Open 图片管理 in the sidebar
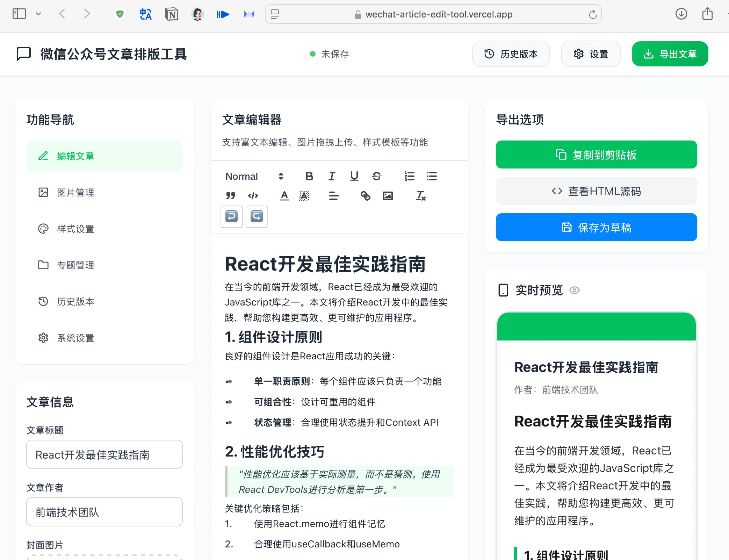 pos(75,192)
